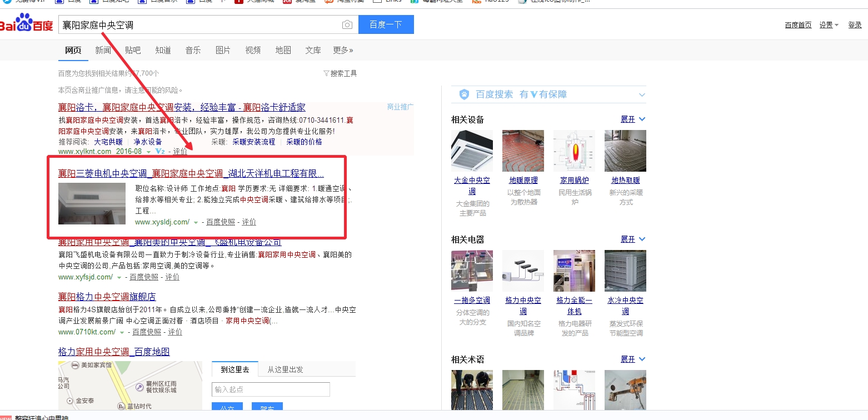Open the dropdown arrow after www.xyfsjd.com/

[x=119, y=277]
